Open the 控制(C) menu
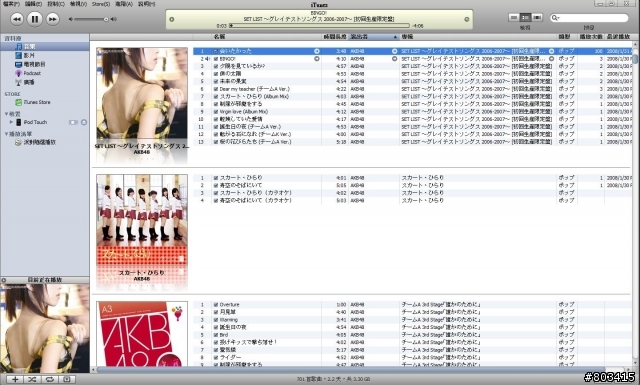The width and height of the screenshot is (640, 385). [x=56, y=4]
